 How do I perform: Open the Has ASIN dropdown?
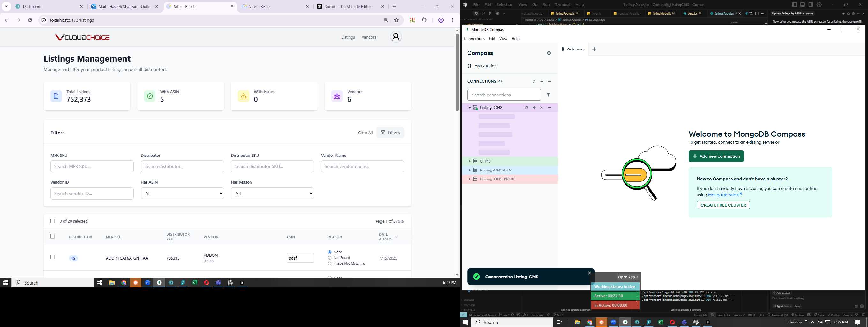click(182, 193)
